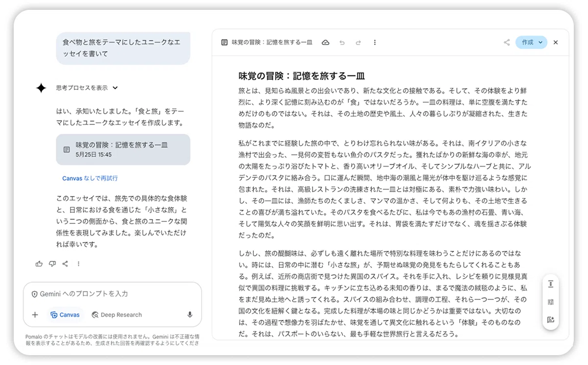Open more options below the response
Screen dimensions: 588x365
(x=78, y=264)
